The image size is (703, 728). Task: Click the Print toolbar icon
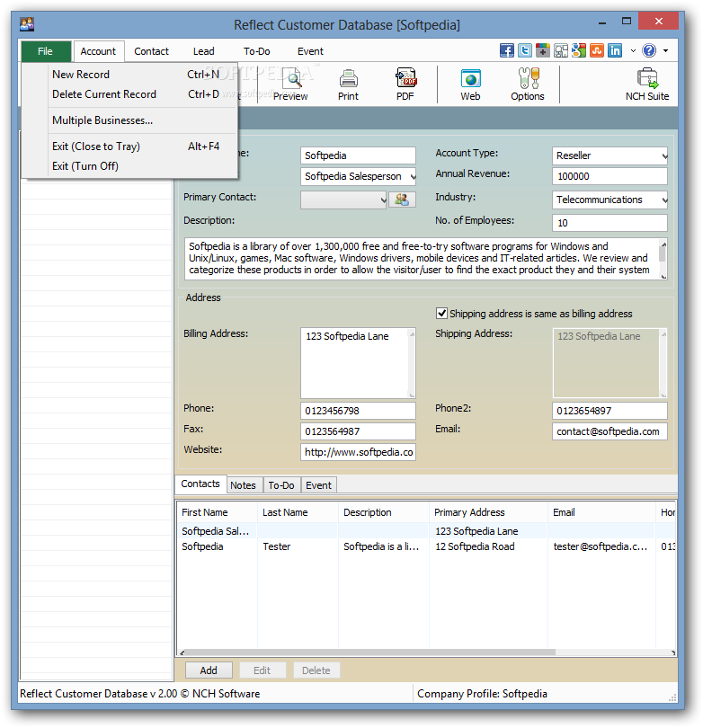[x=348, y=84]
